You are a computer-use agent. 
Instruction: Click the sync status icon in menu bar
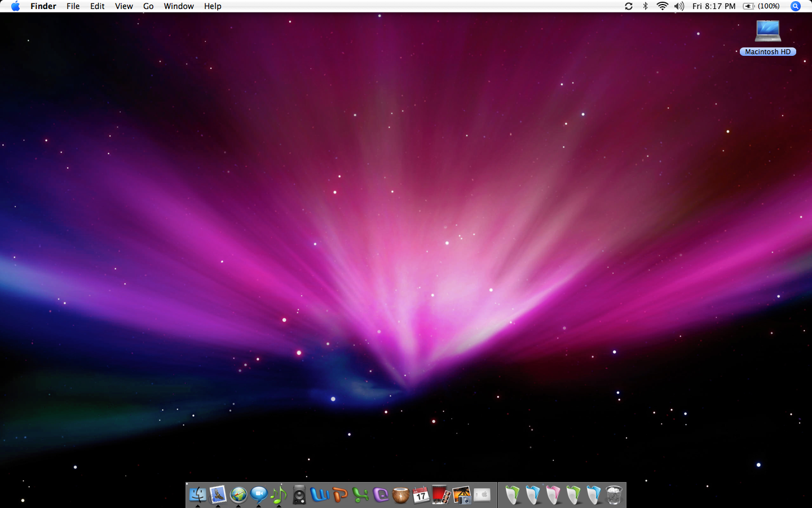[x=629, y=6]
